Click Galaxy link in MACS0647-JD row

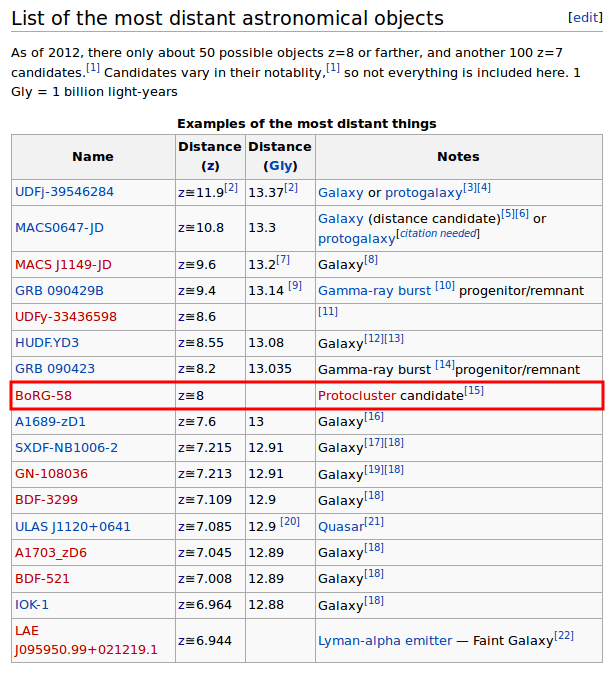[x=341, y=219]
